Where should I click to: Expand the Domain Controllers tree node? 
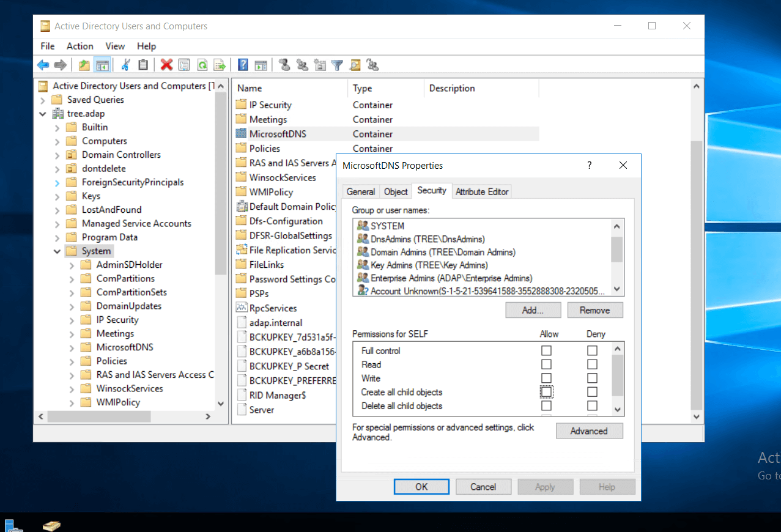click(57, 155)
